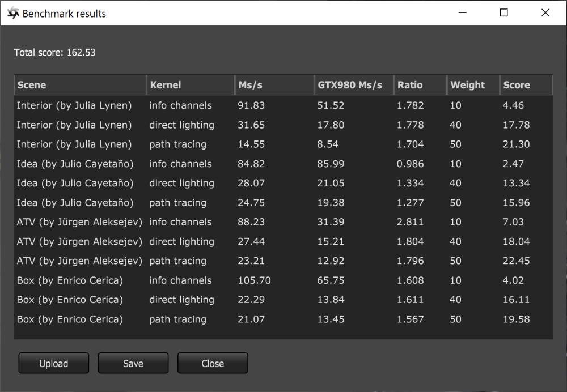Select Interior path tracing kernel cell
The width and height of the screenshot is (567, 392).
tap(177, 144)
